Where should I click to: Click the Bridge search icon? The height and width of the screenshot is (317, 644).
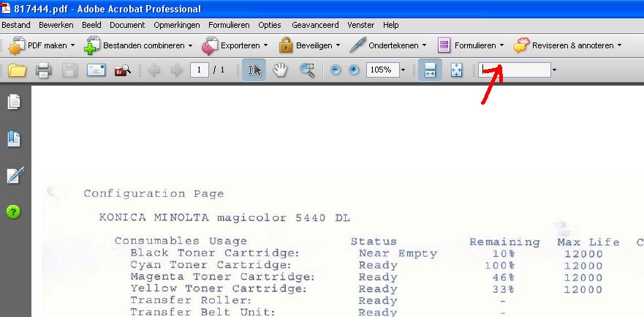(x=122, y=70)
